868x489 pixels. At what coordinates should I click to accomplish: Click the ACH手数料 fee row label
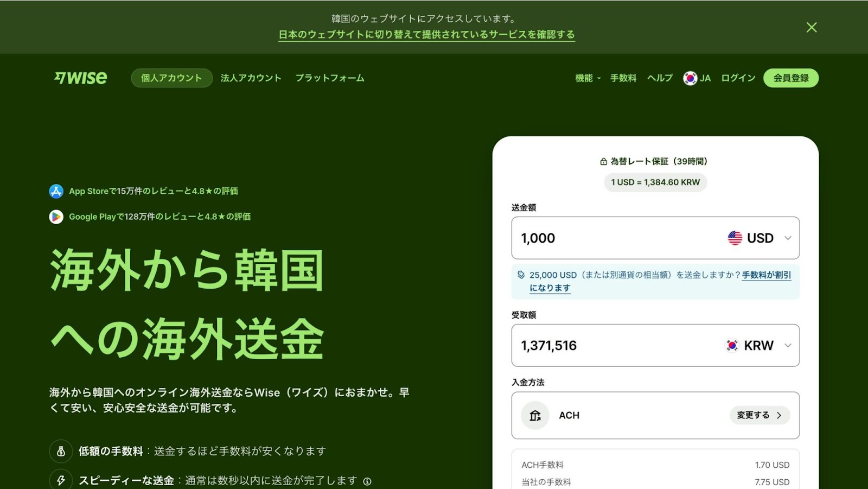[x=542, y=465]
